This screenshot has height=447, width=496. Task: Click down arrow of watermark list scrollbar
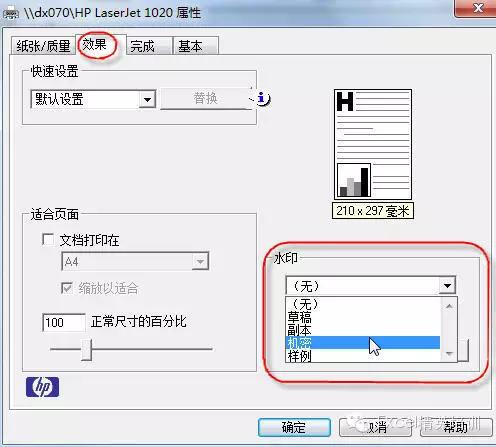click(449, 354)
